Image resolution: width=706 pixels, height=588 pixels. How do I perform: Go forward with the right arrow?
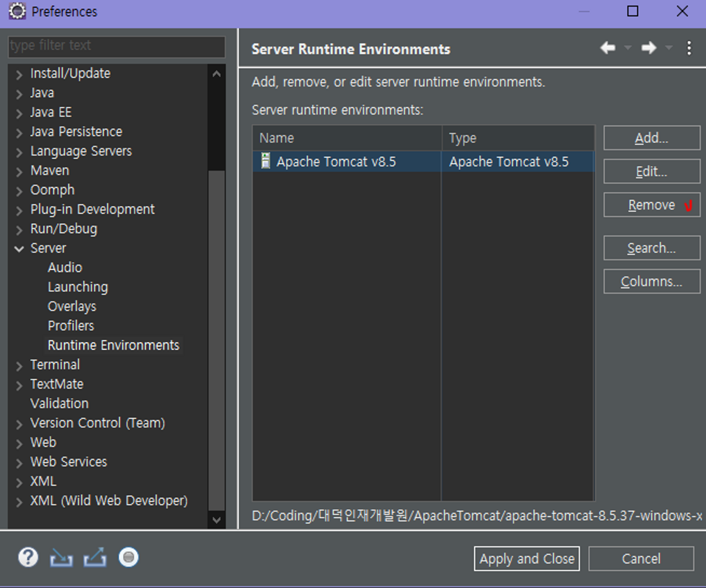649,48
